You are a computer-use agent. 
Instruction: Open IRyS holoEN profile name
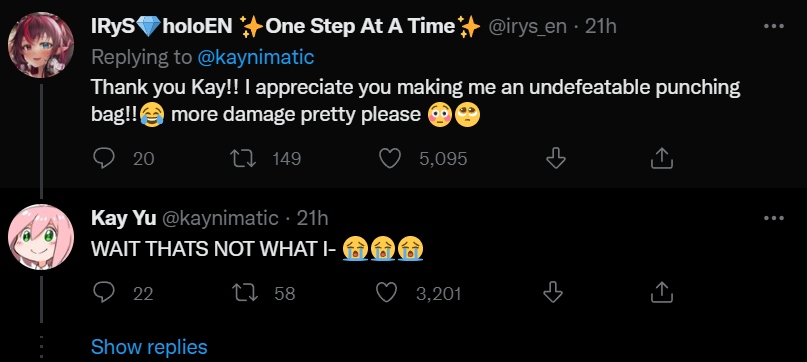[x=286, y=26]
